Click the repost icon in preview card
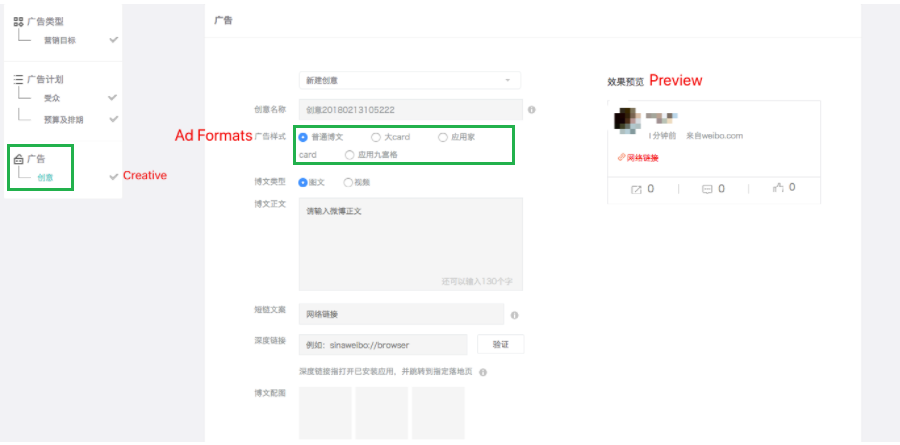The width and height of the screenshot is (900, 445). [636, 188]
